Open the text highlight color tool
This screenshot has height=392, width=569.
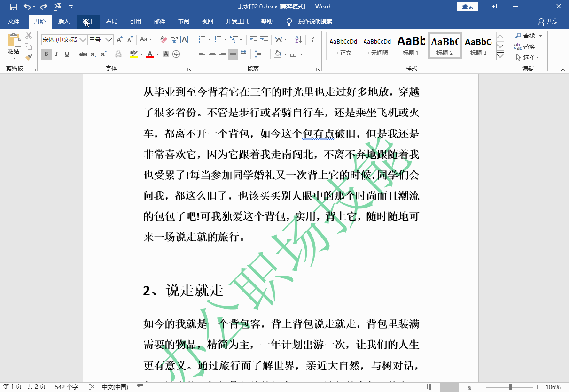pyautogui.click(x=135, y=54)
